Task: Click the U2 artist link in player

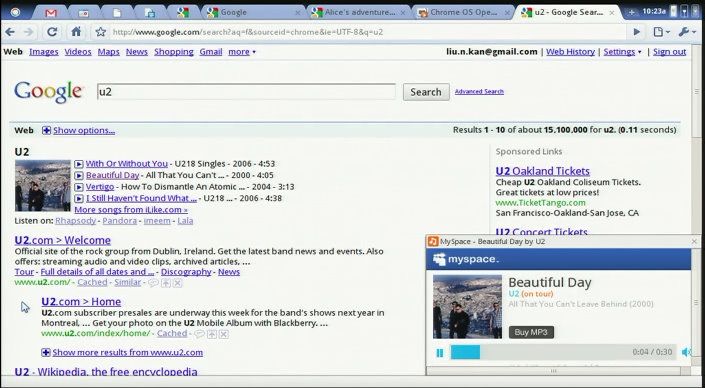Action: pyautogui.click(x=513, y=294)
